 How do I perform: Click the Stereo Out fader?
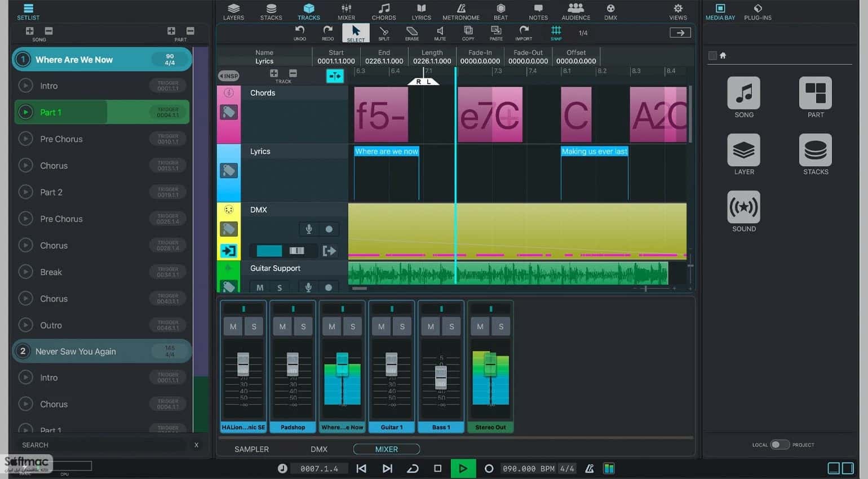490,363
